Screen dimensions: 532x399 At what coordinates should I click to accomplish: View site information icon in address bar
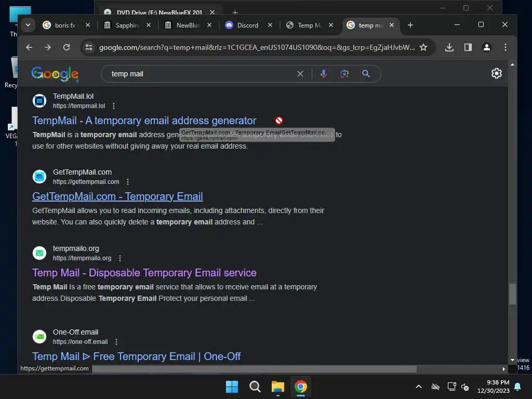coord(89,47)
